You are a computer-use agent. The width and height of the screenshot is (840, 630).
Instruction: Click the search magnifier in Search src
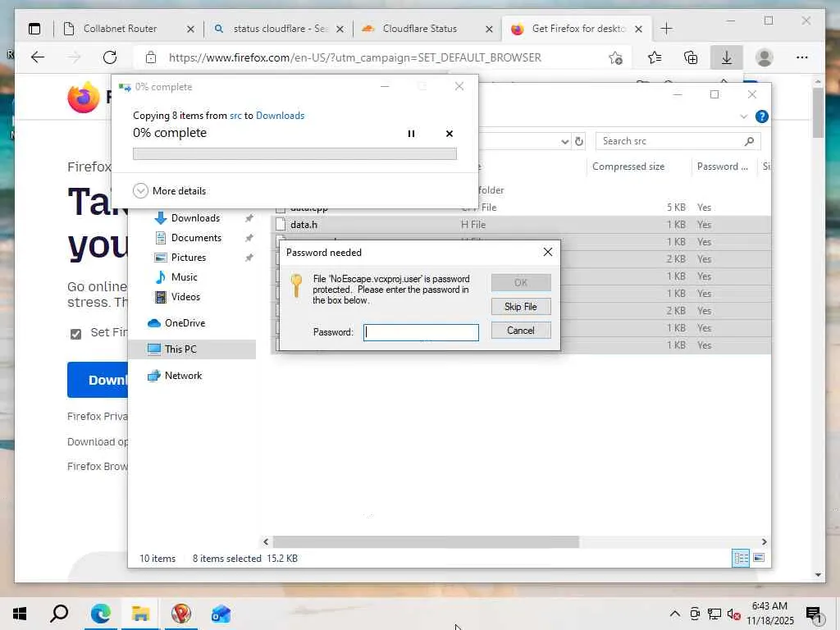point(750,141)
